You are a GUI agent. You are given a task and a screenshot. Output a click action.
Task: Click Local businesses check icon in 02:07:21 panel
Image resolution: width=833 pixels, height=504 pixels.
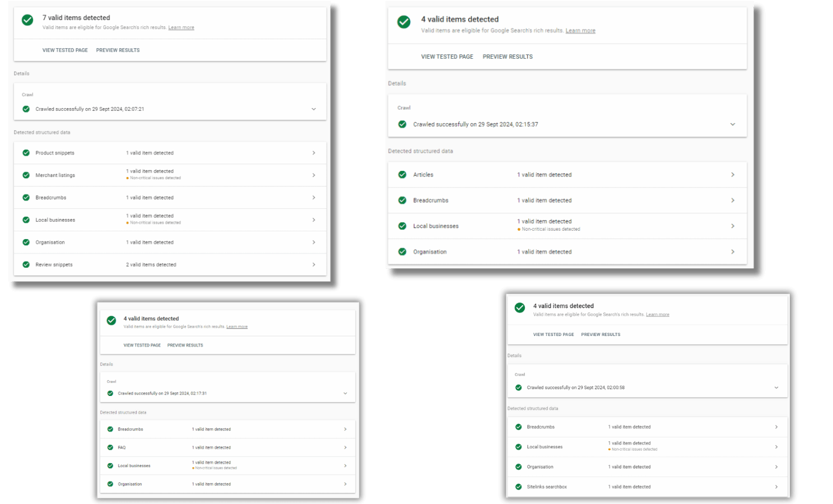pyautogui.click(x=26, y=220)
